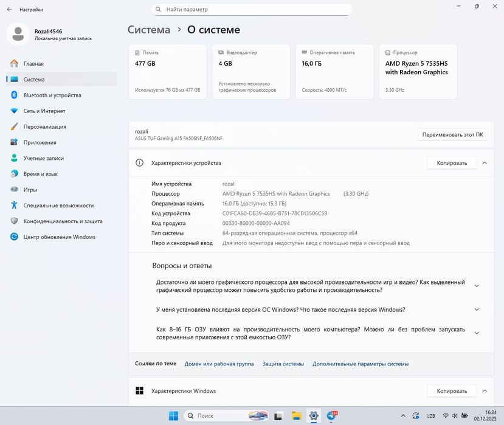Click the ASUS TUF Gaming A15 model text
This screenshot has height=425, width=504.
point(178,138)
